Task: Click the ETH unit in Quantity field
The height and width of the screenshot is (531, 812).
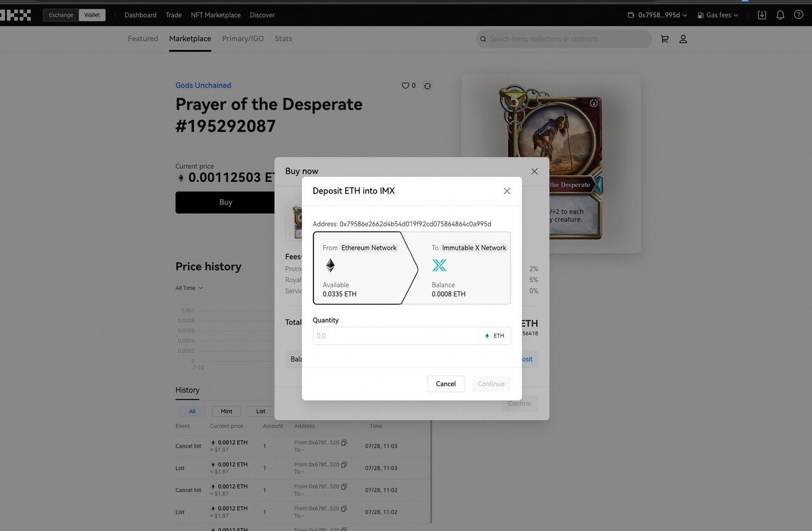Action: pyautogui.click(x=495, y=336)
